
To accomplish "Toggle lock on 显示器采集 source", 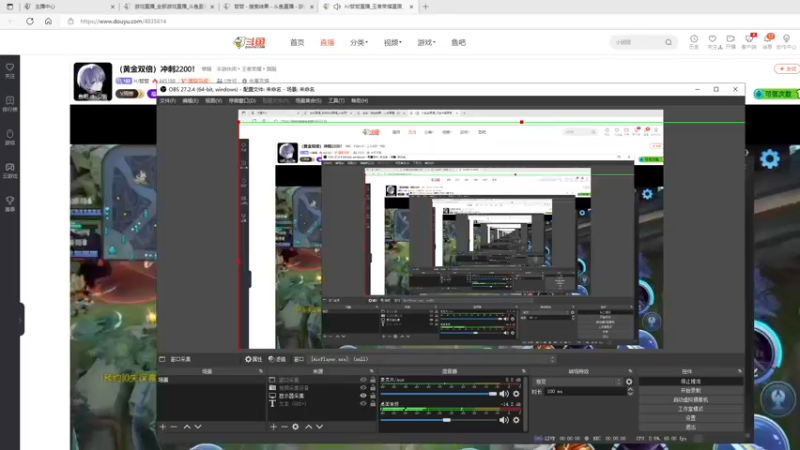I will 373,395.
